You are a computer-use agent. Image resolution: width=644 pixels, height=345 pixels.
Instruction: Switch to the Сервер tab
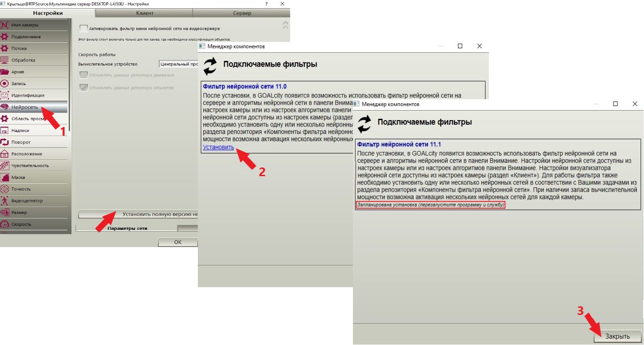(x=242, y=13)
